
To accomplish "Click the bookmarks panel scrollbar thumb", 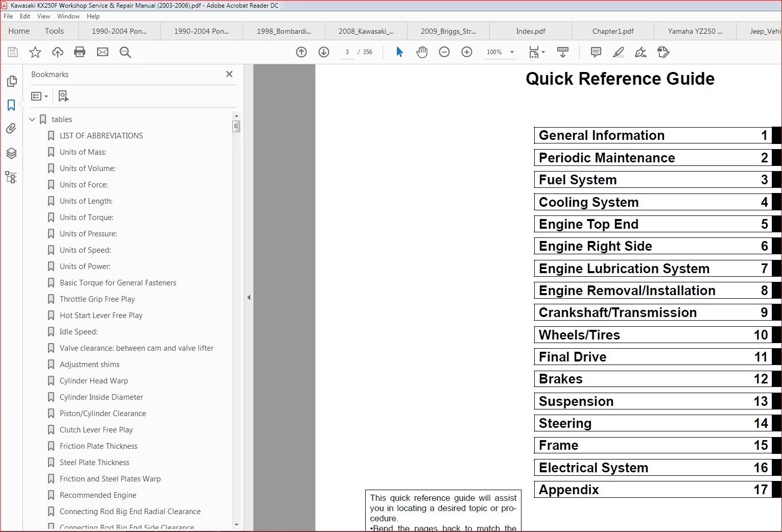I will [x=236, y=126].
